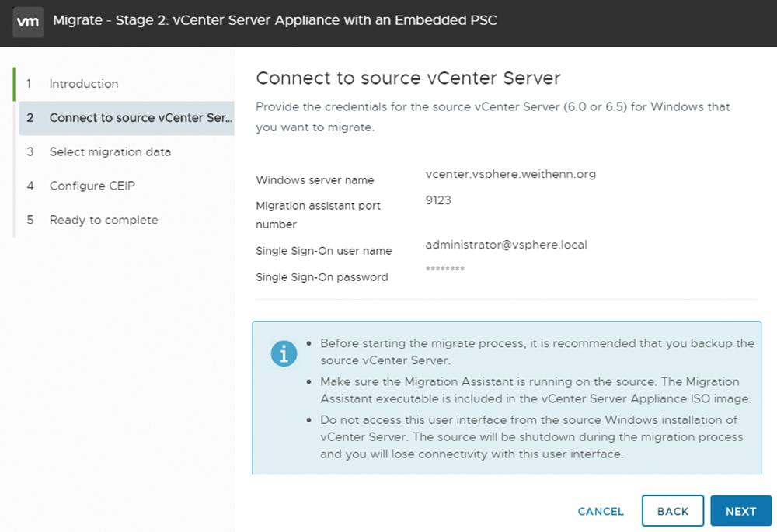Image resolution: width=777 pixels, height=532 pixels.
Task: Click the Provide the credentials description text
Action: (493, 117)
